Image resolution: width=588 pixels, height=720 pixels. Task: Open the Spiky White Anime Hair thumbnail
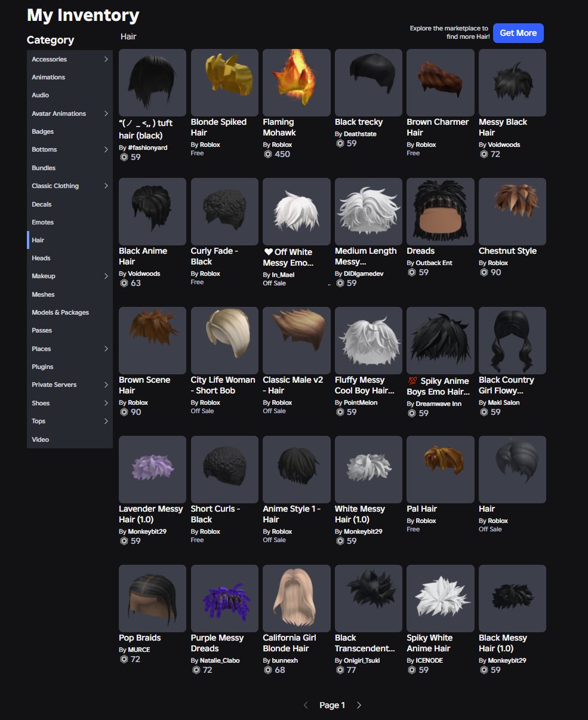[x=441, y=598]
